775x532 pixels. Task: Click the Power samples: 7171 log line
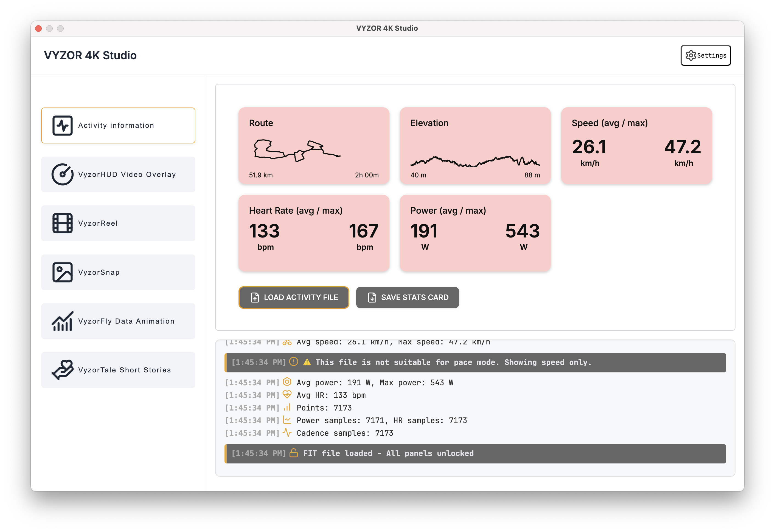pos(382,420)
